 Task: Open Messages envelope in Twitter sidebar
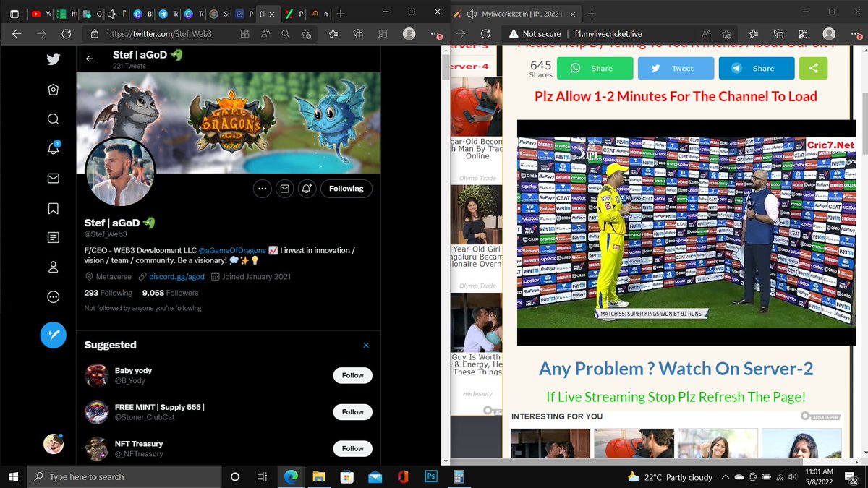(x=53, y=178)
